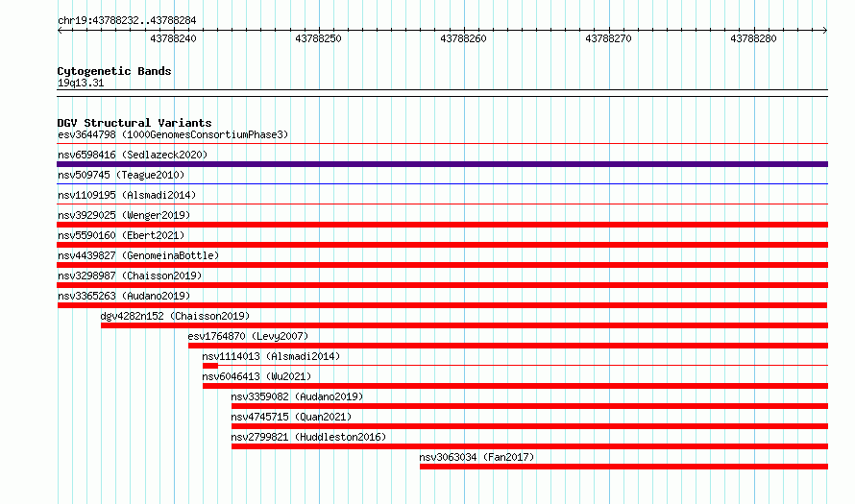The height and width of the screenshot is (504, 855).
Task: Click the red bar under dgv4282n152
Action: pos(465,325)
